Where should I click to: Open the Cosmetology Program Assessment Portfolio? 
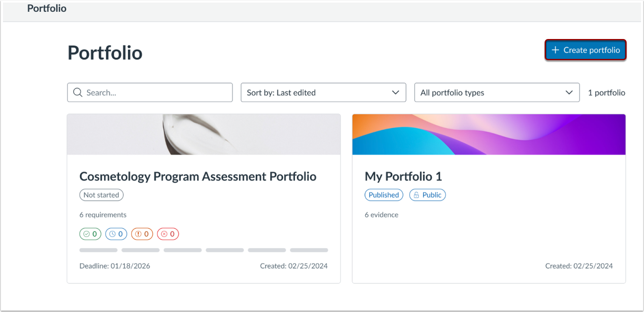click(x=198, y=176)
